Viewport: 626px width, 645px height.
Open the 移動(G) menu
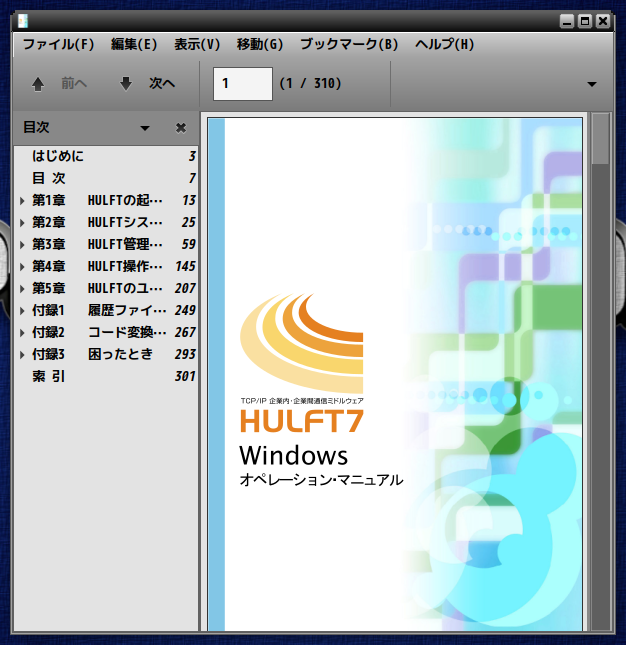click(260, 44)
